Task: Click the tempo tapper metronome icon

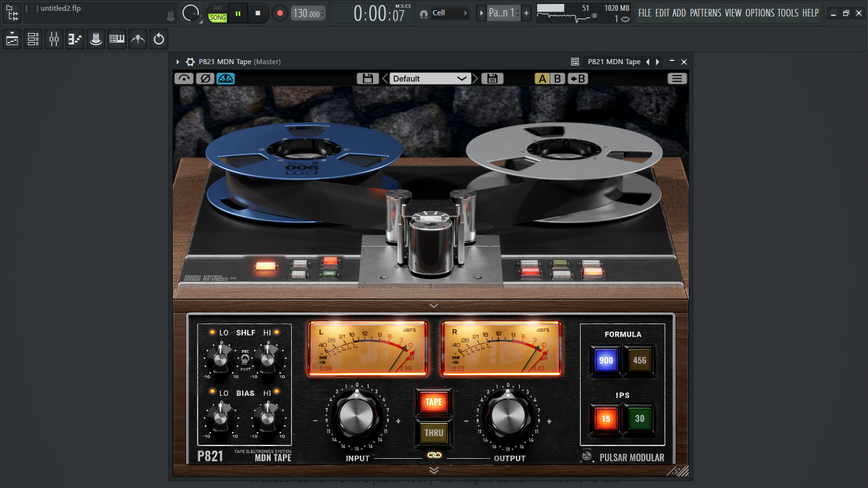Action: (138, 39)
